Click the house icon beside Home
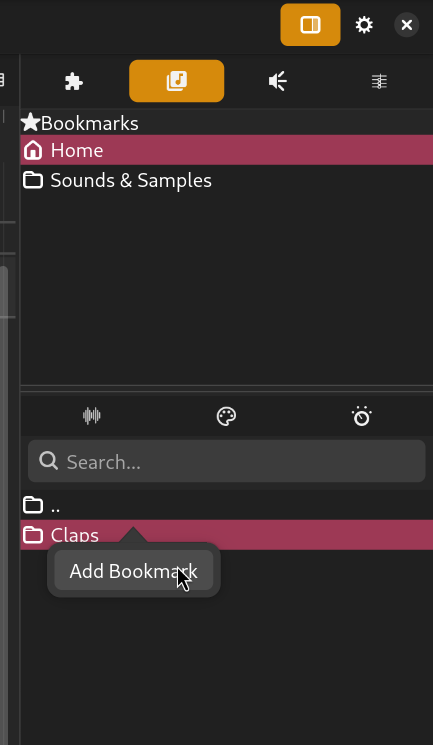This screenshot has height=745, width=433. coord(33,150)
